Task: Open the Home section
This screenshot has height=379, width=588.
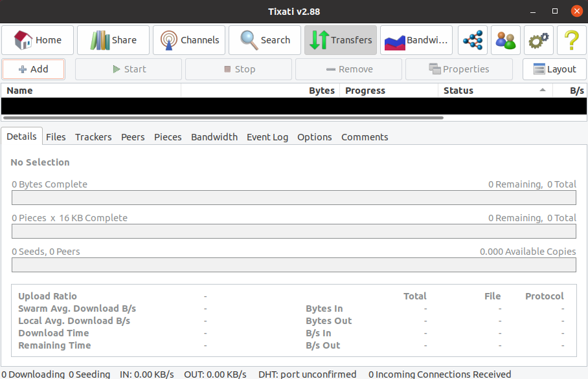Action: click(38, 40)
